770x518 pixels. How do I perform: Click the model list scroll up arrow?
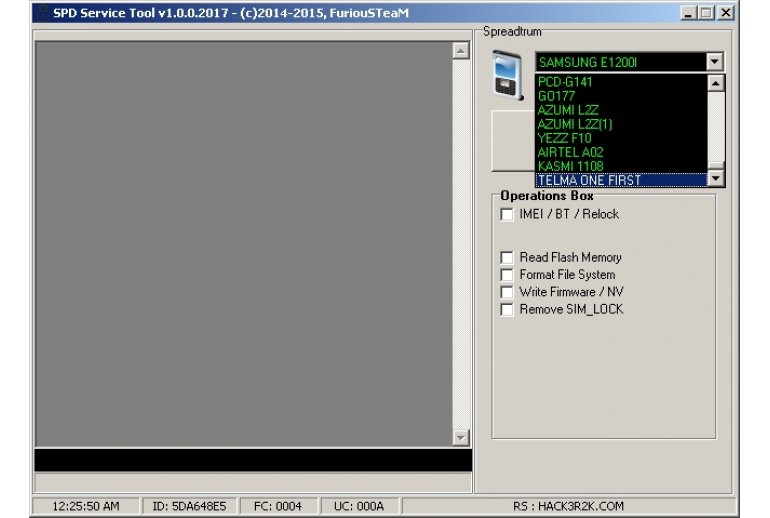click(716, 83)
